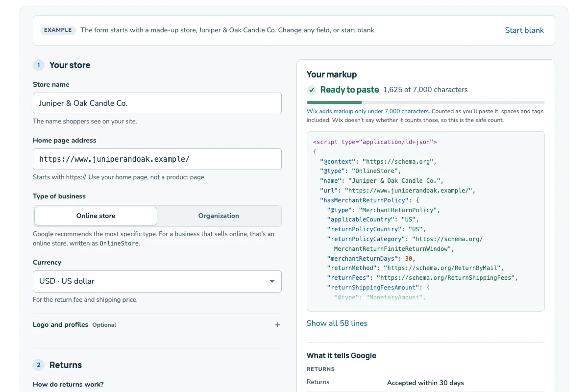The width and height of the screenshot is (588, 392).
Task: Expand the Logo and profiles section
Action: [x=157, y=325]
